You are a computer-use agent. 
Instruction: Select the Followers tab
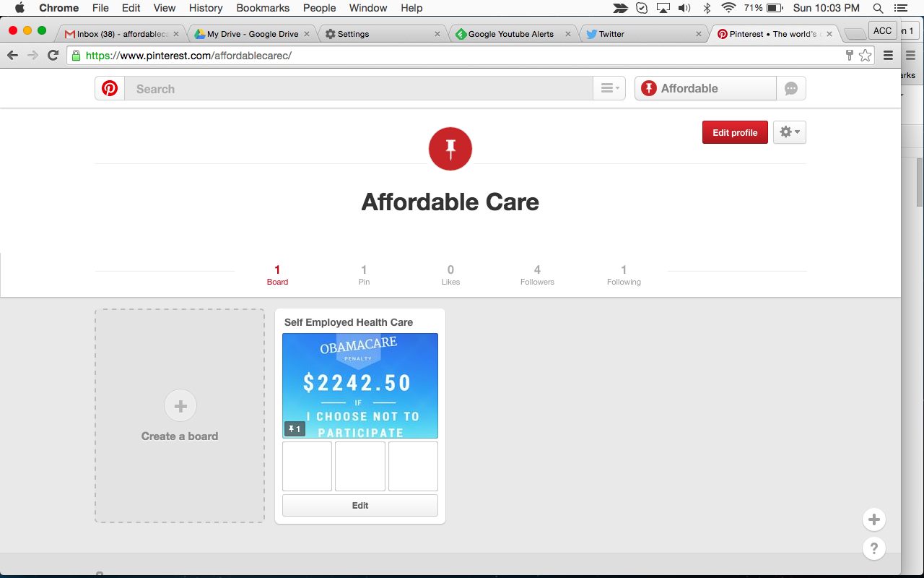537,275
